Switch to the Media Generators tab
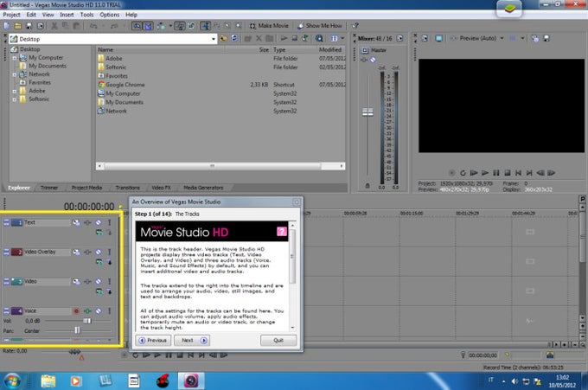Viewport: 588px width, 390px height. pos(203,188)
